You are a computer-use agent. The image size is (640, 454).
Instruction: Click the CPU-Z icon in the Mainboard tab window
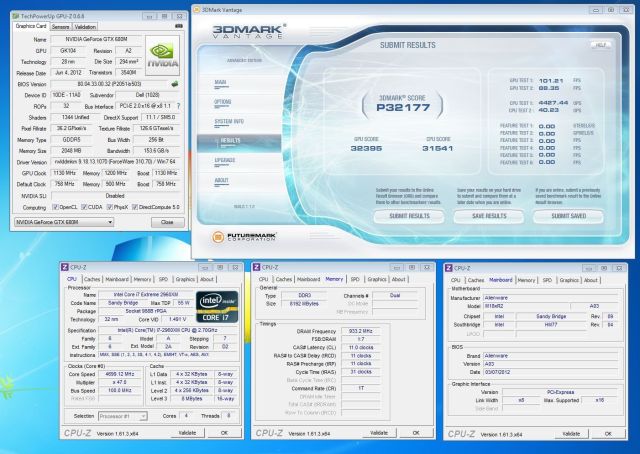click(449, 268)
